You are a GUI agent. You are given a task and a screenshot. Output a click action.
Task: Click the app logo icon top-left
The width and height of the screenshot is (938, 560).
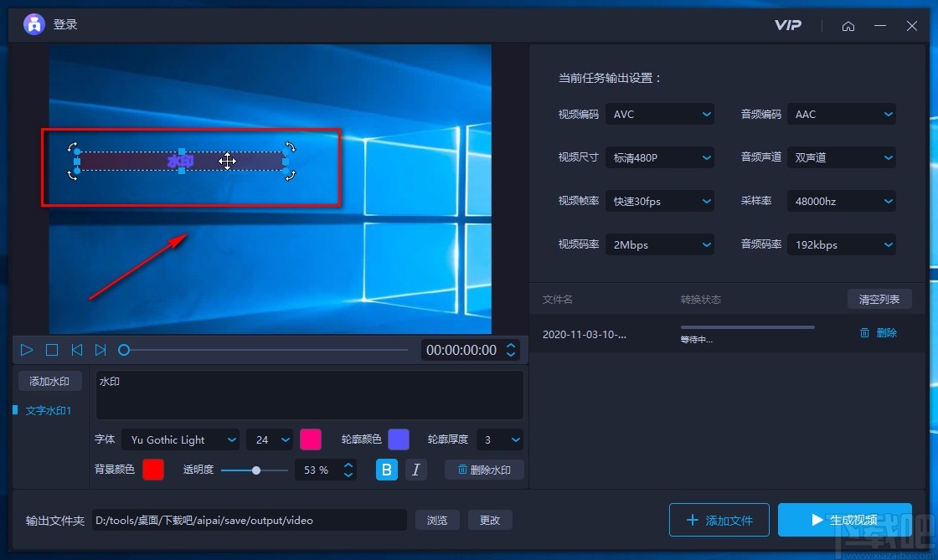(33, 24)
